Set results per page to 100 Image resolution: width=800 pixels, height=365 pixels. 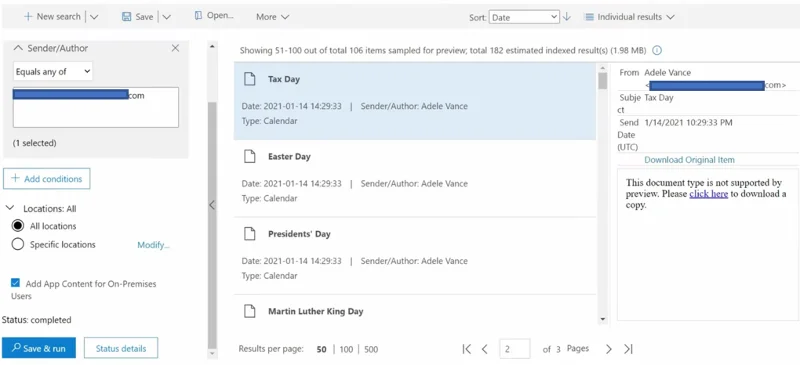pos(346,350)
